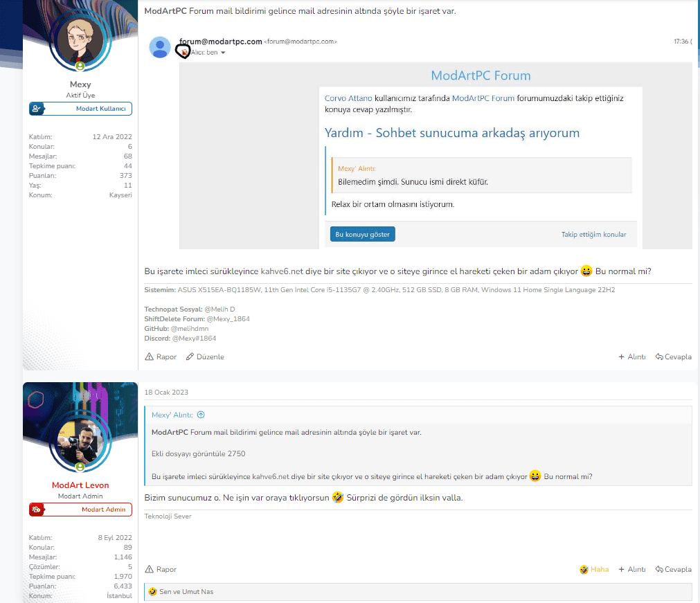Screen dimensions: 700x603
Task: Click the '18 Ocak 2023' post date
Action: coord(166,393)
